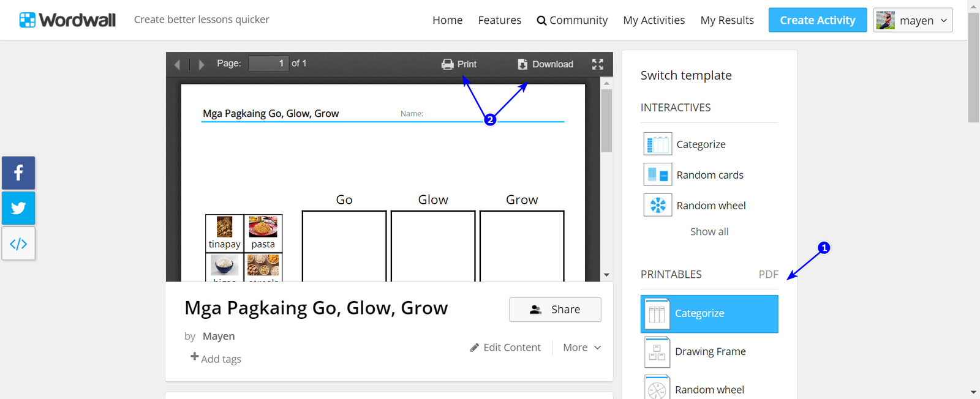Click the Facebook share icon

coord(18,173)
